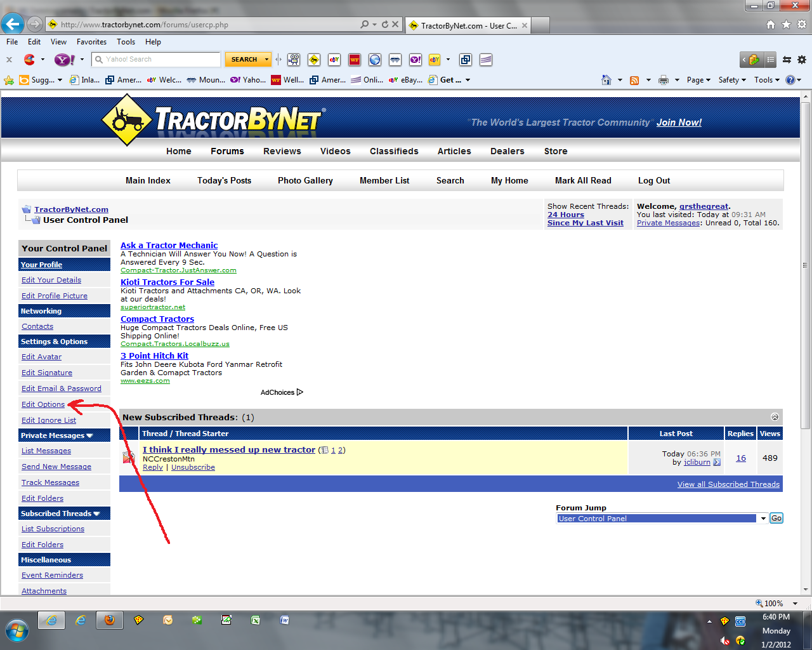The image size is (812, 650).
Task: Open the RSS feeds icon in command bar
Action: 634,80
